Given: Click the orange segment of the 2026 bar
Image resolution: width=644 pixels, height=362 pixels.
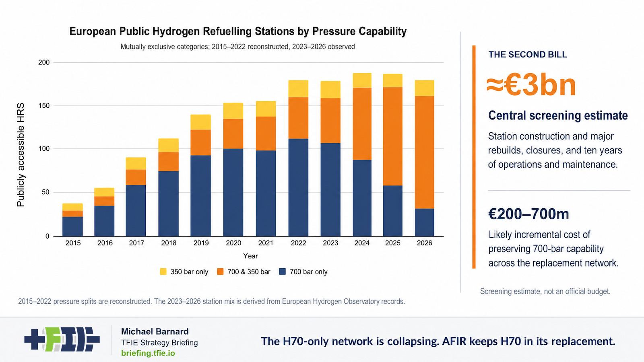Looking at the screenshot, I should pyautogui.click(x=424, y=152).
